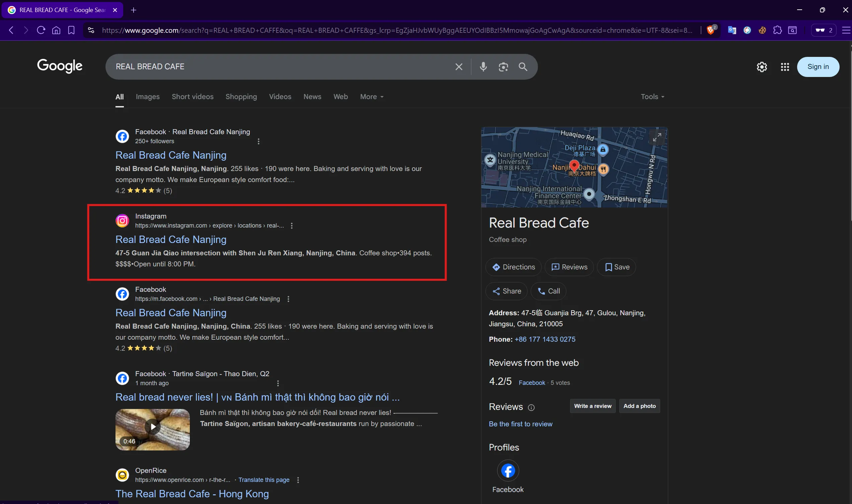Open a new browser tab
Image resolution: width=852 pixels, height=504 pixels.
click(x=134, y=10)
